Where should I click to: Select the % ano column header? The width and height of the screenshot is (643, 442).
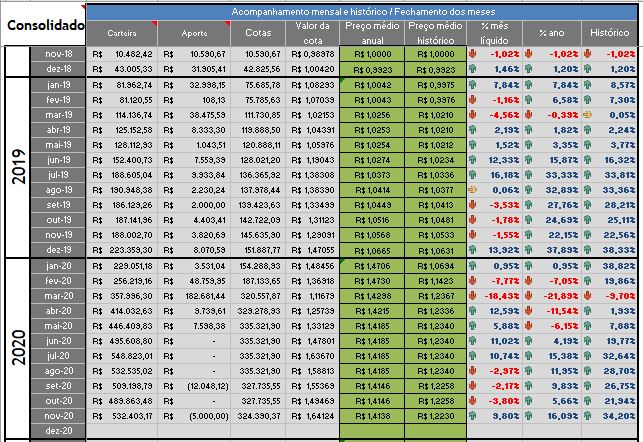click(x=552, y=33)
